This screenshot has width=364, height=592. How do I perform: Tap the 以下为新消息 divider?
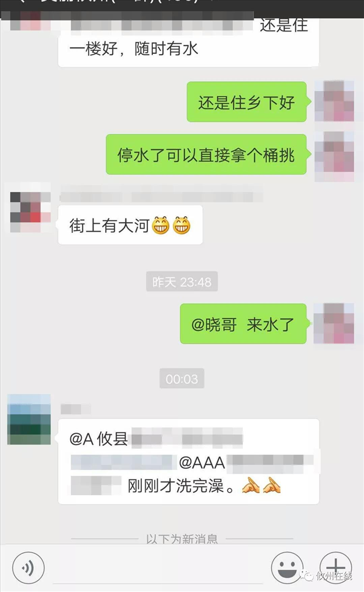click(182, 539)
